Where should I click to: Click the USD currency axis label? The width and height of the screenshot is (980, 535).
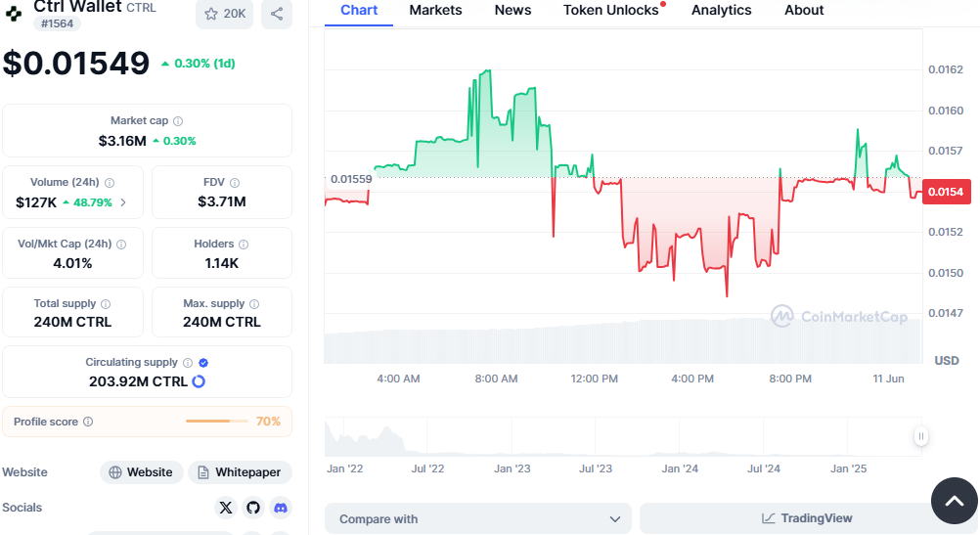point(946,361)
